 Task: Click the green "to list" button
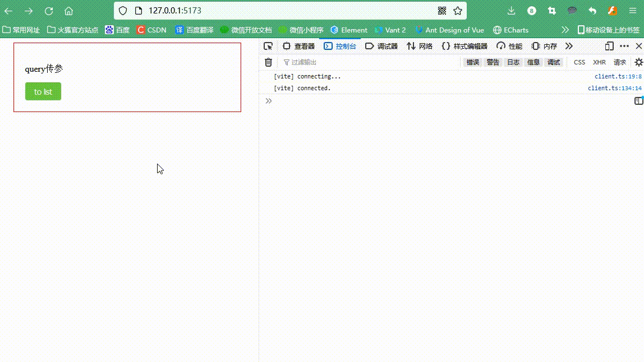pos(43,91)
